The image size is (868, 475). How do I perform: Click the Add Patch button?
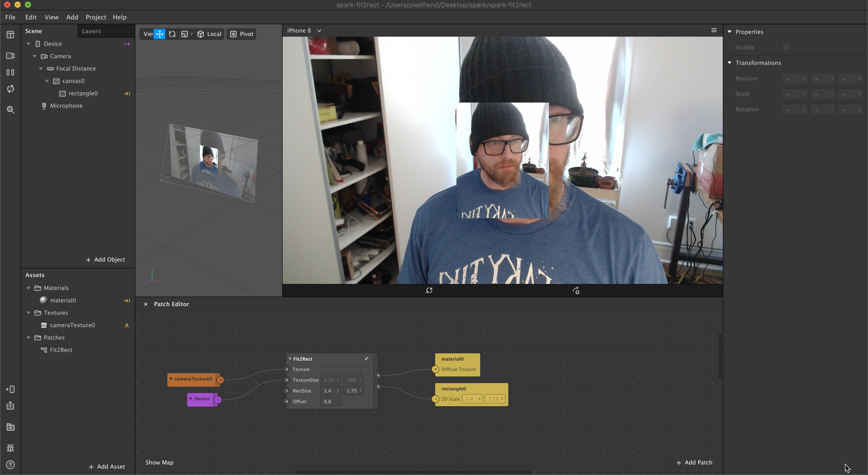[694, 462]
